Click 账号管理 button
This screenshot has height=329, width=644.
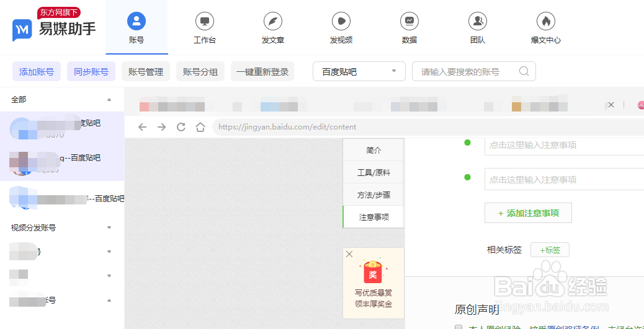(146, 72)
